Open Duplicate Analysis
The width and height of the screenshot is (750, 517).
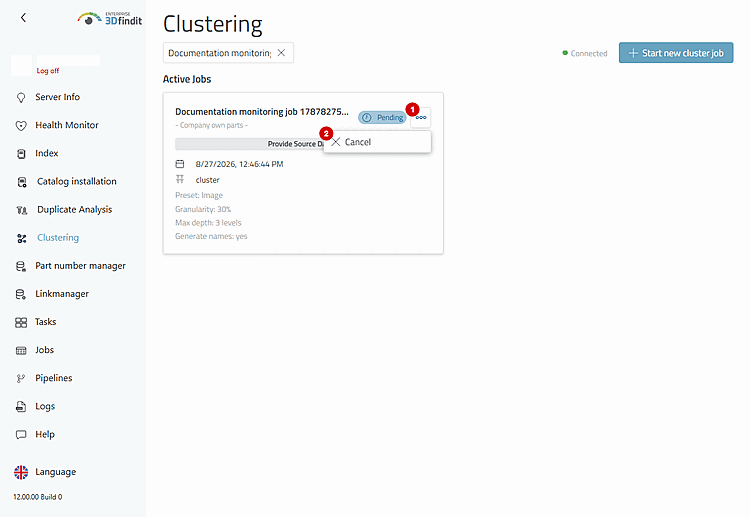click(75, 210)
